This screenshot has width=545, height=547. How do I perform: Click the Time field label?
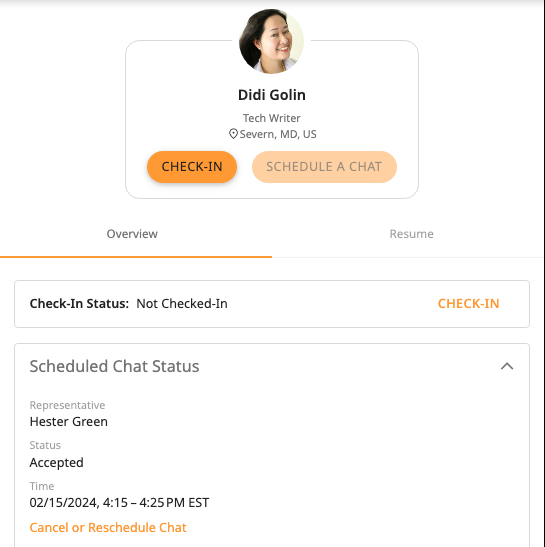click(x=42, y=486)
